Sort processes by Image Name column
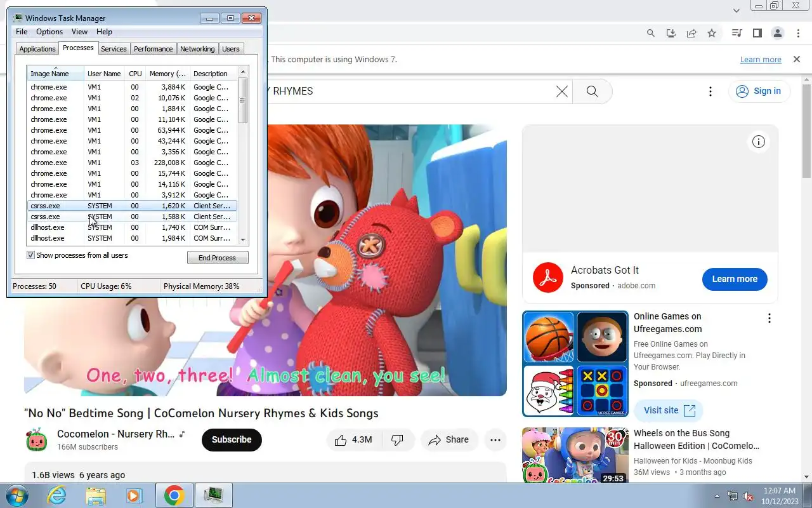The height and width of the screenshot is (508, 812). (x=55, y=74)
